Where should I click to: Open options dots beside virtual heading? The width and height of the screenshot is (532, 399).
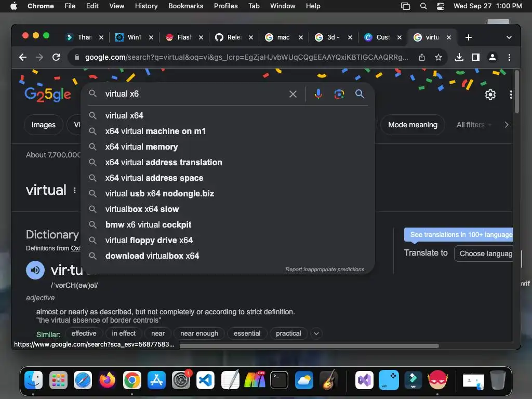(75, 190)
